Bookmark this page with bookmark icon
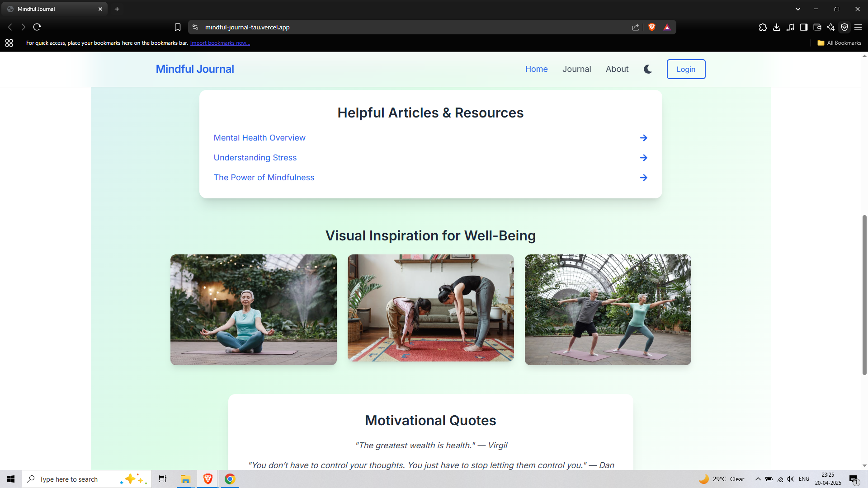 178,27
